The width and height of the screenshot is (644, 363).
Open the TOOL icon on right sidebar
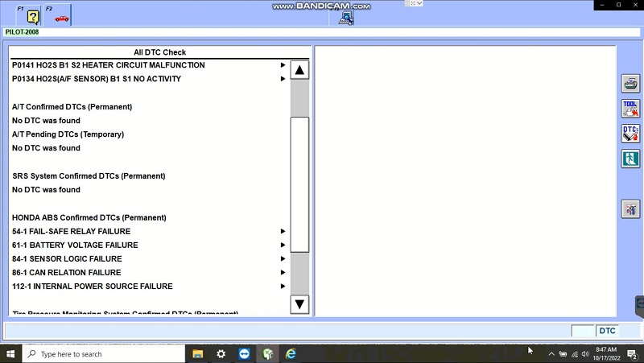click(x=630, y=109)
